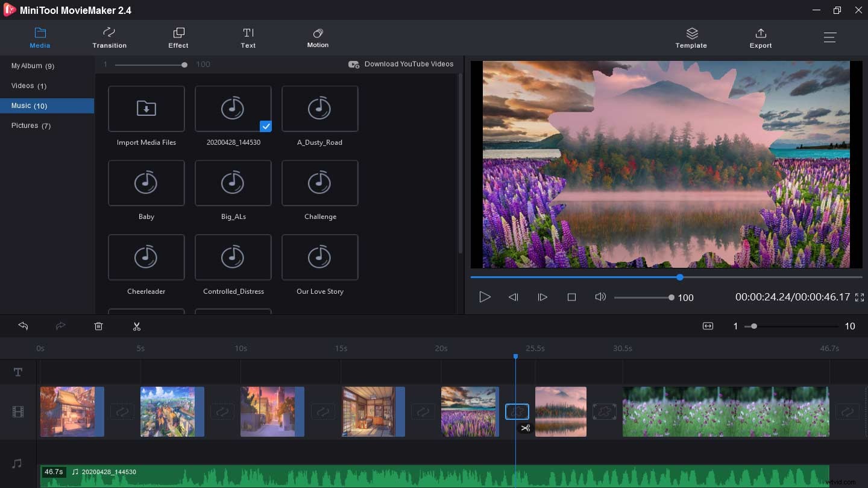Viewport: 868px width, 488px height.
Task: Select the Text tool panel
Action: (248, 37)
